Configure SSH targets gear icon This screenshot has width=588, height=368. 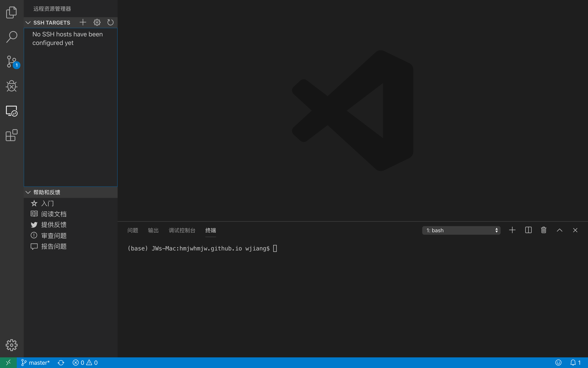(97, 22)
